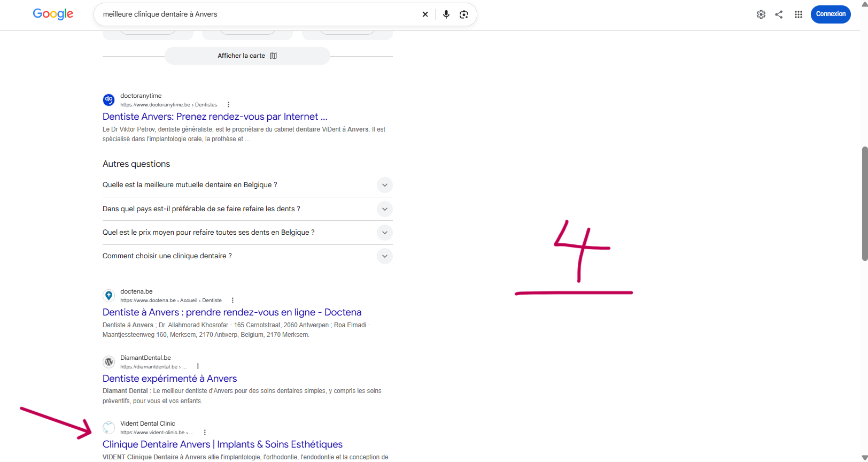Click the Vident Dental Clinic favicon
This screenshot has width=868, height=462.
(x=108, y=428)
